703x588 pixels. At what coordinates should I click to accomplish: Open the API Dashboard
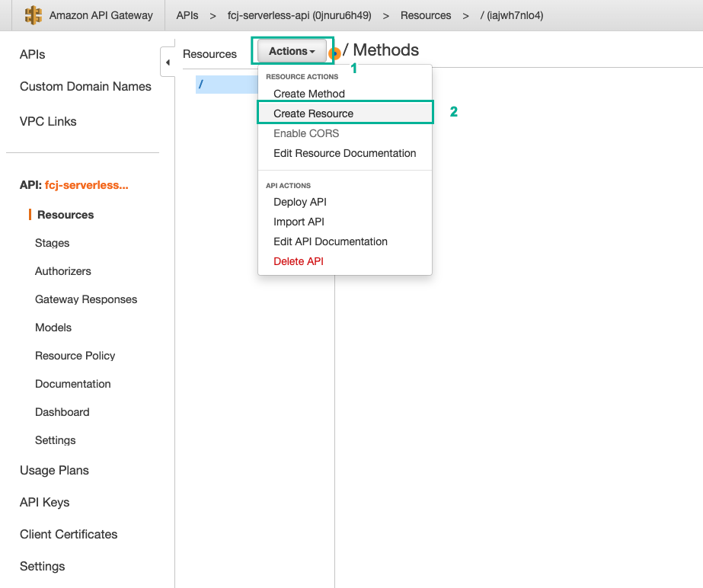pos(62,412)
